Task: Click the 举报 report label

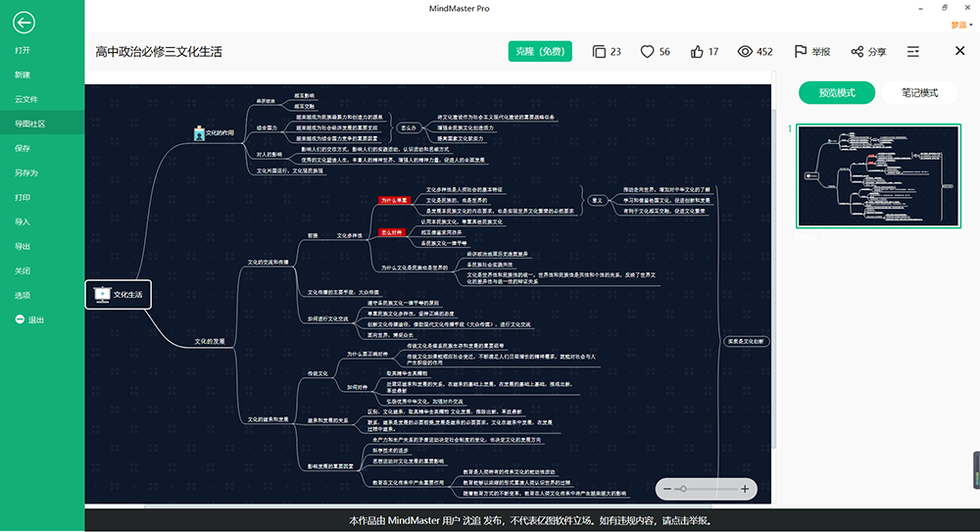Action: click(x=820, y=52)
